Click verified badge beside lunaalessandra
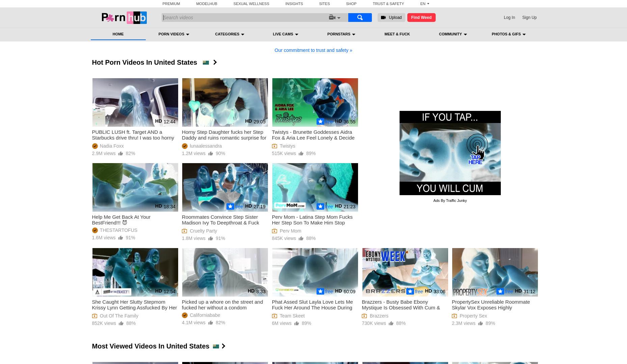627x364 pixels. pyautogui.click(x=185, y=146)
